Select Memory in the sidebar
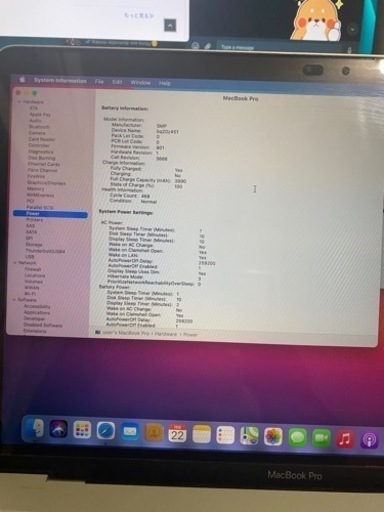Screen dimensions: 384x512 [x=35, y=189]
